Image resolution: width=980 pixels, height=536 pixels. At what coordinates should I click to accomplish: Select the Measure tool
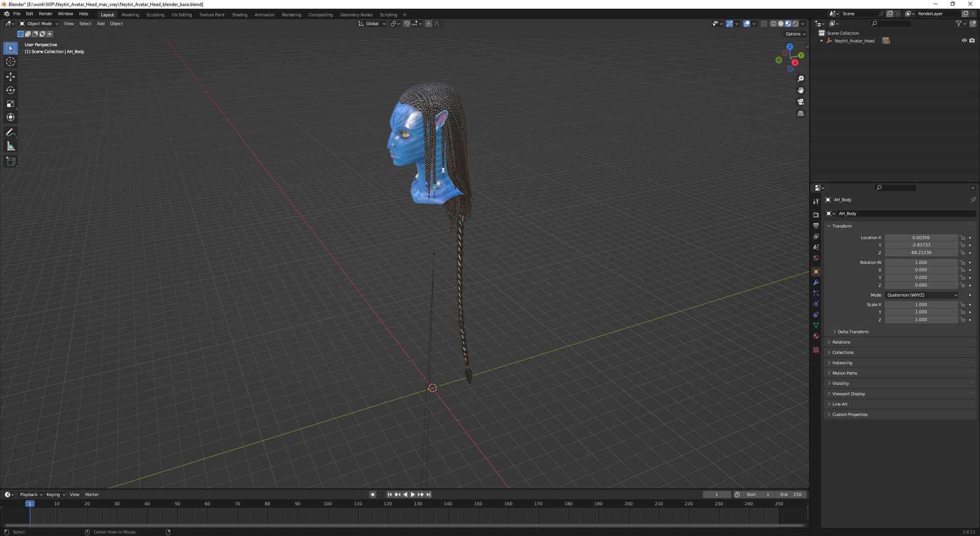[11, 147]
